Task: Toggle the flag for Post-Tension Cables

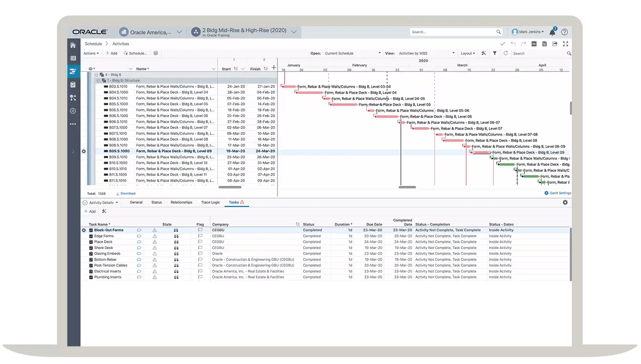Action: [200, 265]
